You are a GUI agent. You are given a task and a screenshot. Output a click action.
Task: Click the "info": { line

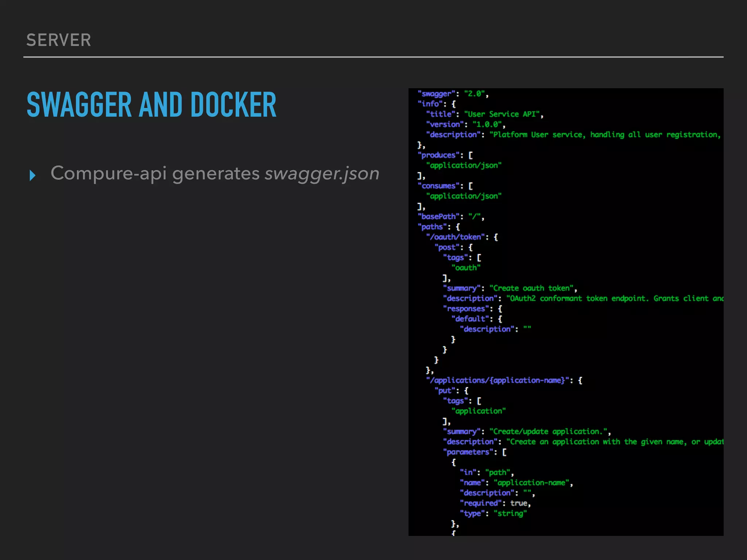[x=437, y=104]
